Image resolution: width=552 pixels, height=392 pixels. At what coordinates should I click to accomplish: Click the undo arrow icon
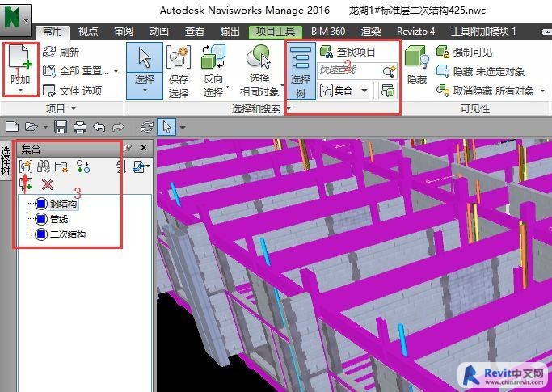(x=99, y=126)
